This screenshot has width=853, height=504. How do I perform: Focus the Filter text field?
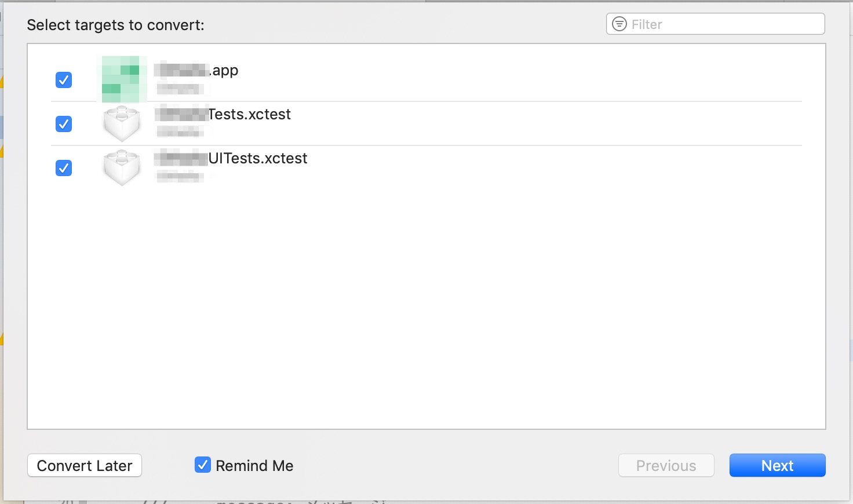tap(724, 24)
